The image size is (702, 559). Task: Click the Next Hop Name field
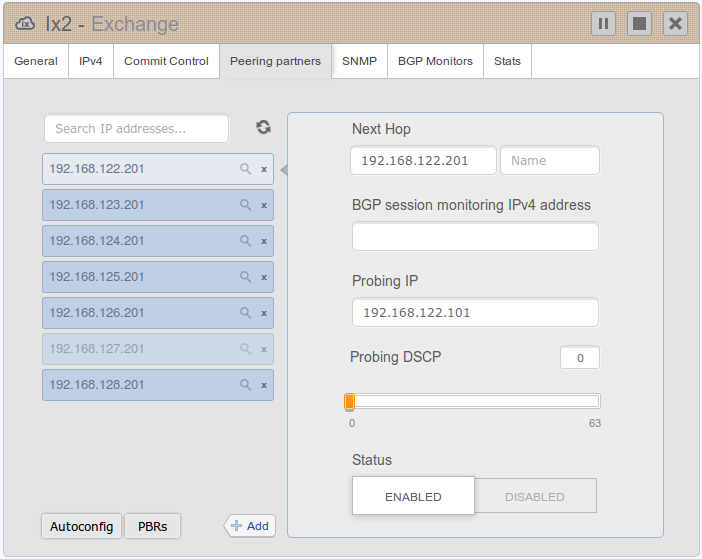coord(550,161)
